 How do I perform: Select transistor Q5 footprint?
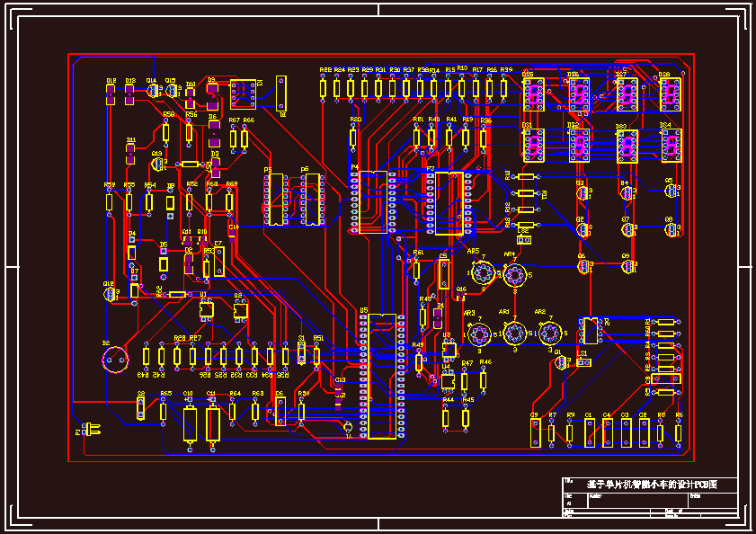point(672,191)
